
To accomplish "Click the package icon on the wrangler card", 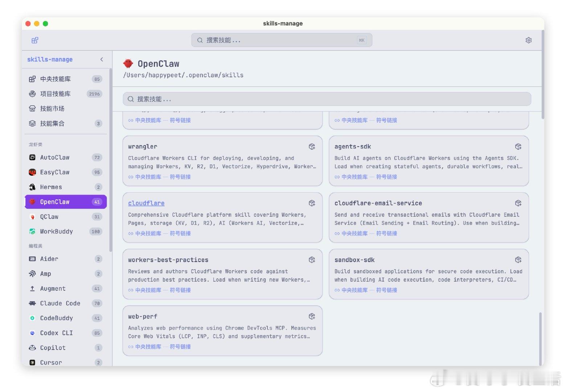I will coord(312,147).
